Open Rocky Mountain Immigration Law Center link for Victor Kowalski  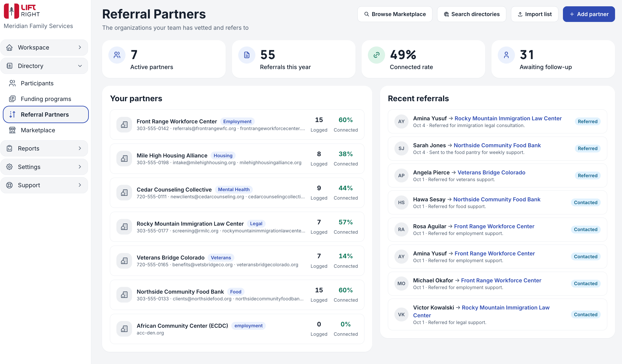click(481, 311)
